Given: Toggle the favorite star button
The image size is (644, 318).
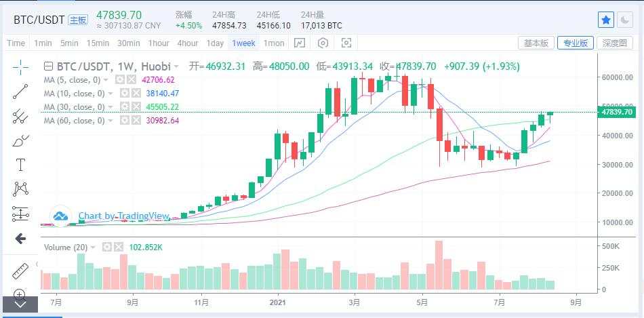Looking at the screenshot, I should tap(606, 20).
